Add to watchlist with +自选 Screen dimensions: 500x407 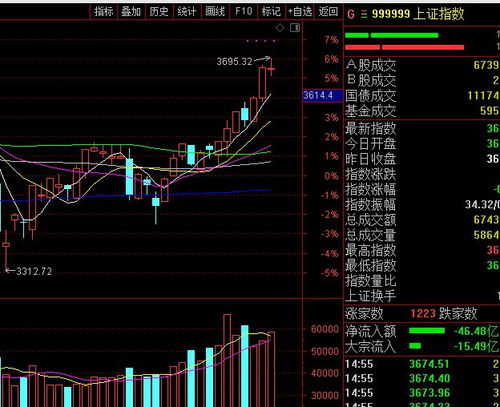pos(300,12)
